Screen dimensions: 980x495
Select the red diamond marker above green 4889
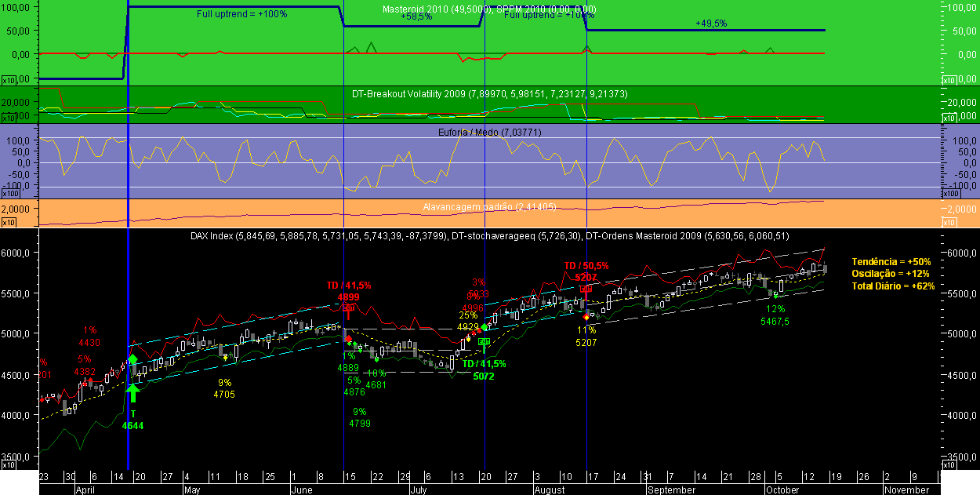tap(348, 338)
